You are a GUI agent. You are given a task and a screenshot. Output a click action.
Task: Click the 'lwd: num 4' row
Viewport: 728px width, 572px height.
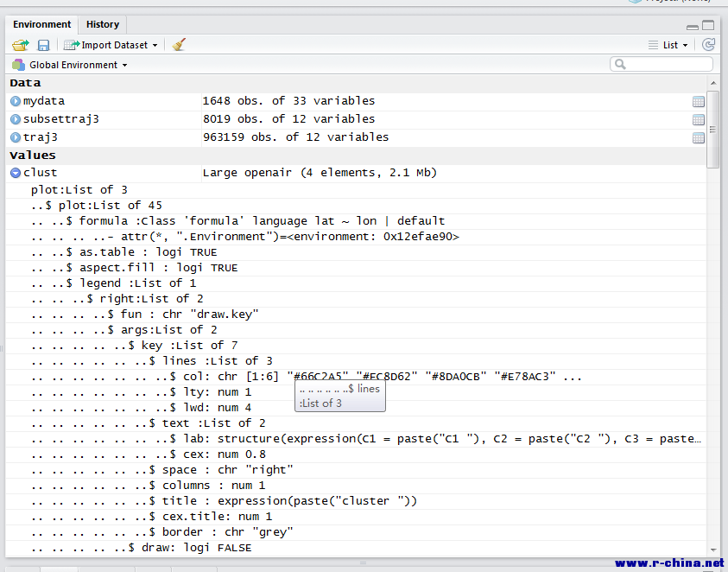(x=356, y=408)
